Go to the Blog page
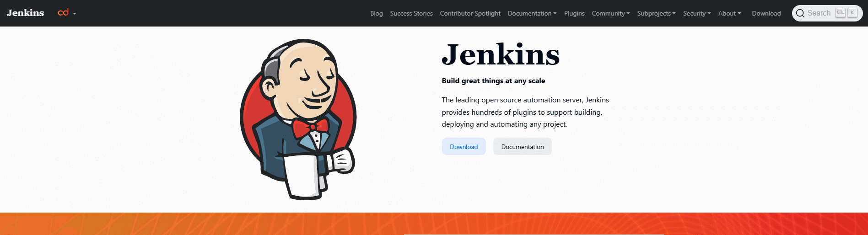868x235 pixels. click(377, 13)
